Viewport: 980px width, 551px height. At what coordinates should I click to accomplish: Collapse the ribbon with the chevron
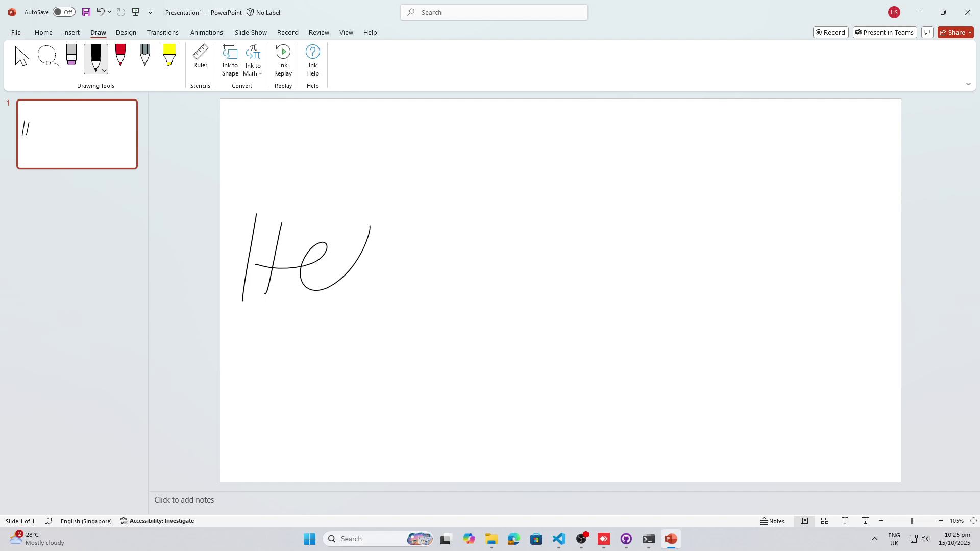[x=968, y=84]
